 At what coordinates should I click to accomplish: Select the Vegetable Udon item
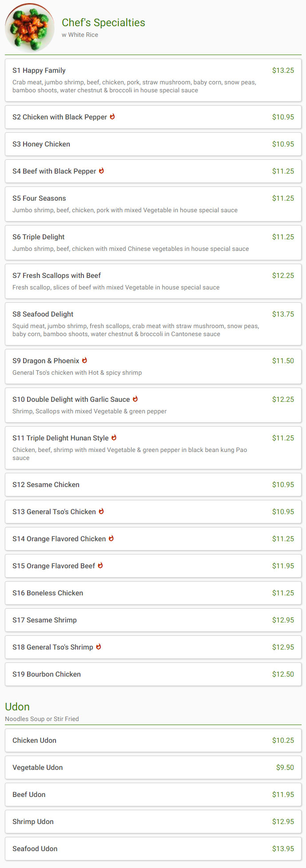pos(153,768)
